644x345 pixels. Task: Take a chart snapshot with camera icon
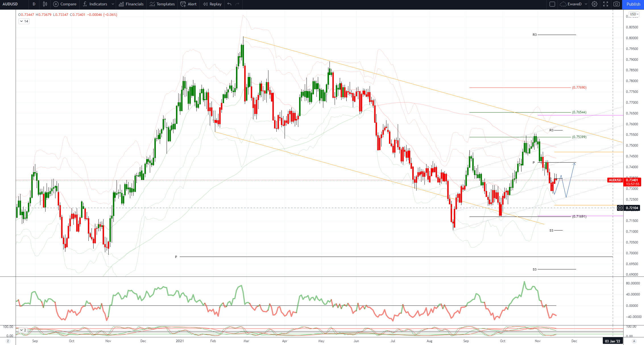coord(616,4)
